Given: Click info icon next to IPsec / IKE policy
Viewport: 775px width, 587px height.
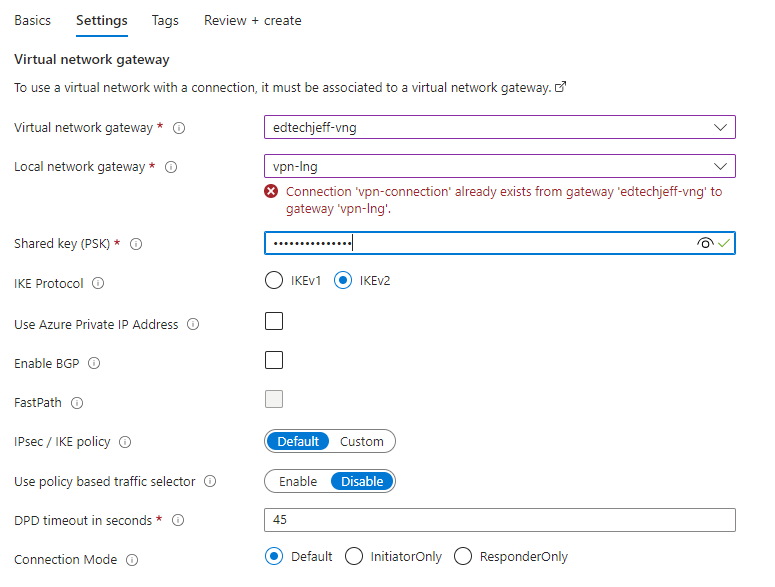Looking at the screenshot, I should (x=125, y=442).
